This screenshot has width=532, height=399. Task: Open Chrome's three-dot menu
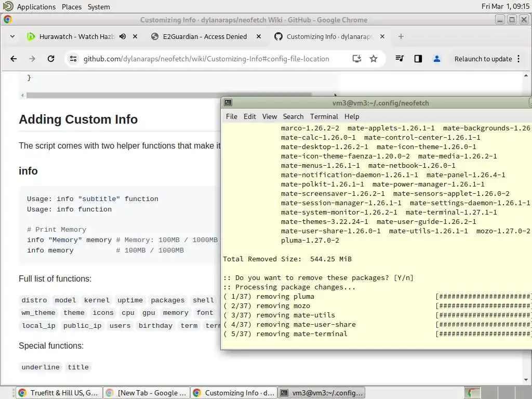coord(518,59)
